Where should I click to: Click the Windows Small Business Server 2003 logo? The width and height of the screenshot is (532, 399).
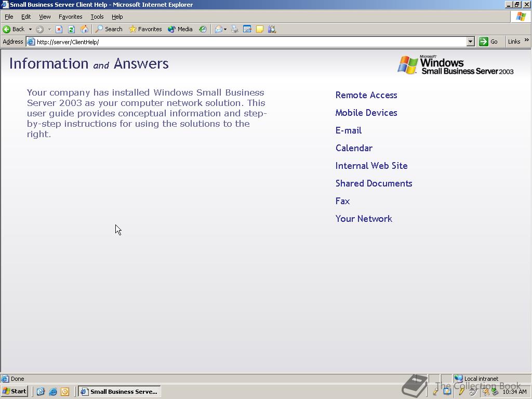point(455,65)
